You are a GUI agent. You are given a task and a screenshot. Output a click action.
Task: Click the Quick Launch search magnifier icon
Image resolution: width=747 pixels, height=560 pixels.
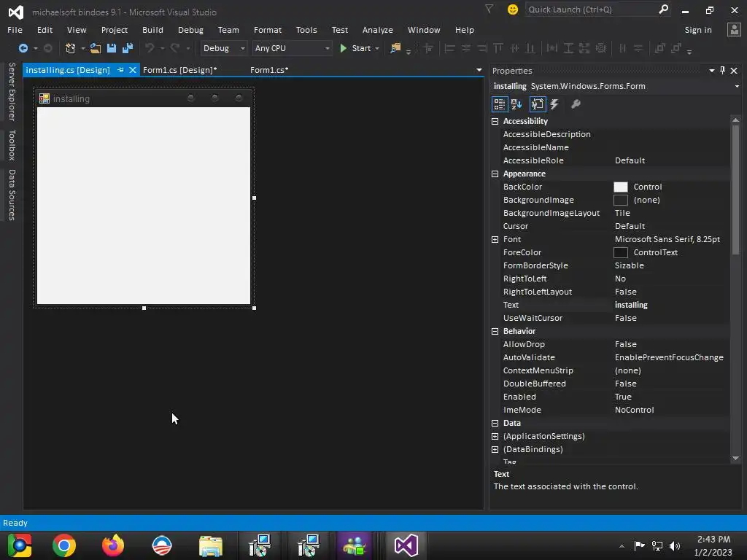663,9
